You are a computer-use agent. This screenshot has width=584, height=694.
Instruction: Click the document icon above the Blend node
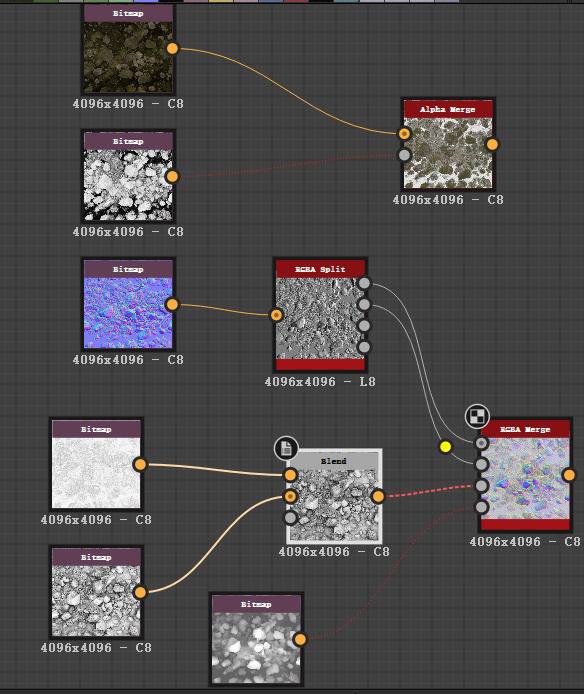286,448
